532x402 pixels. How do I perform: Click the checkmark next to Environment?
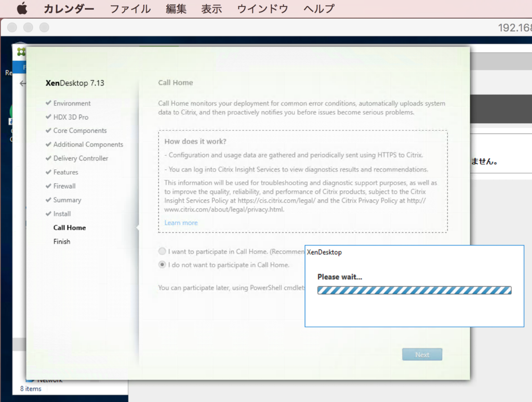(x=48, y=103)
